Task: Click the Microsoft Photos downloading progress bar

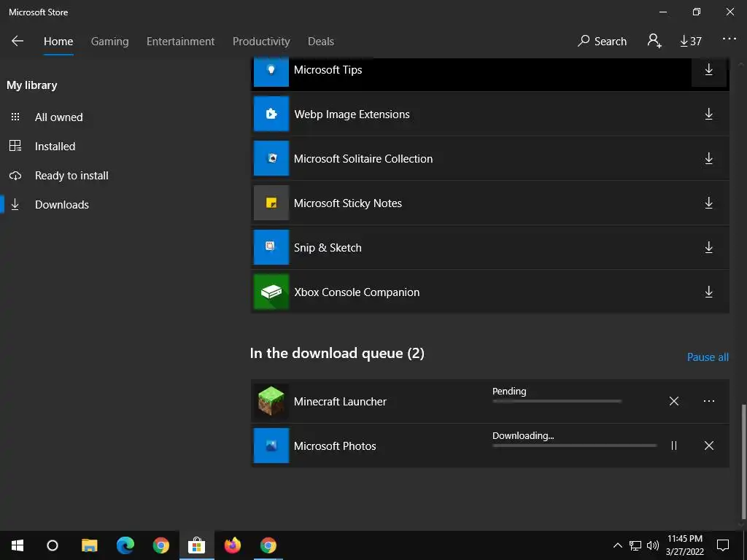Action: coord(575,446)
